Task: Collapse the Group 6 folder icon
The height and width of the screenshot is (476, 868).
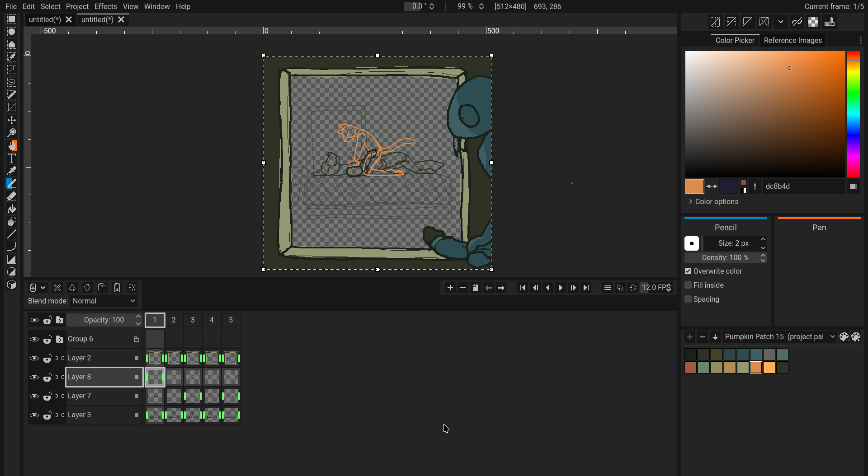Action: click(x=60, y=339)
